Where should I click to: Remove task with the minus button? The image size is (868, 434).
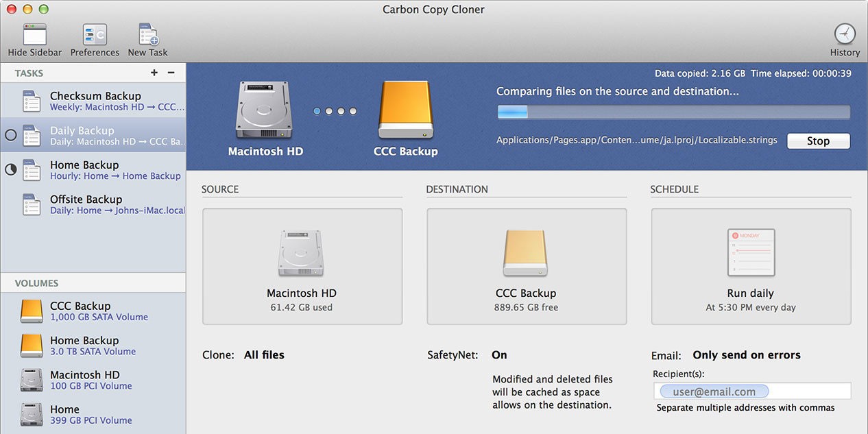pos(171,73)
